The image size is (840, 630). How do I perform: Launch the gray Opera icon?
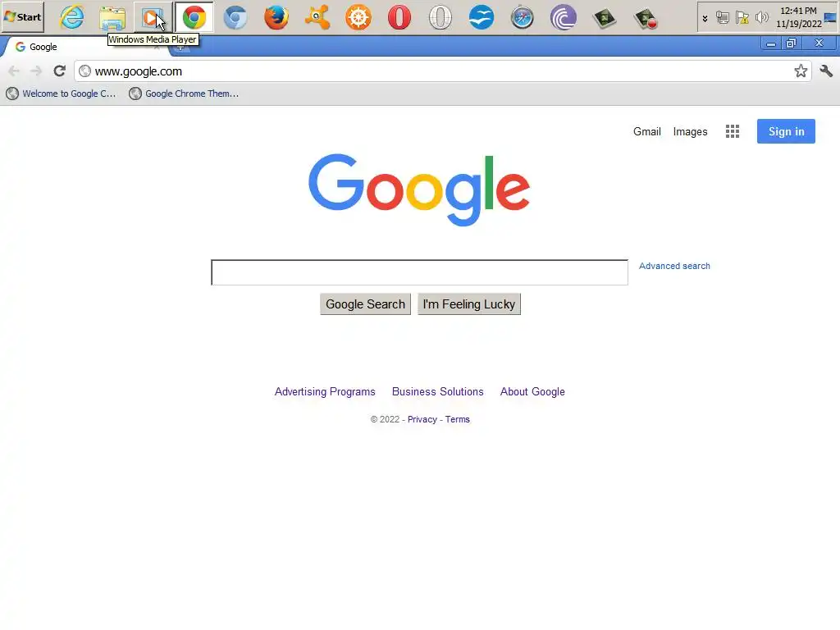pyautogui.click(x=441, y=18)
